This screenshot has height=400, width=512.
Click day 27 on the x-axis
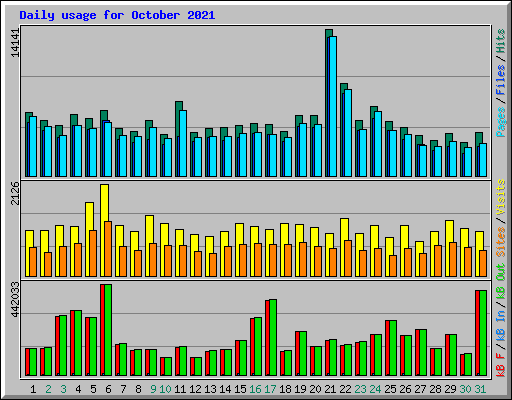(420, 389)
